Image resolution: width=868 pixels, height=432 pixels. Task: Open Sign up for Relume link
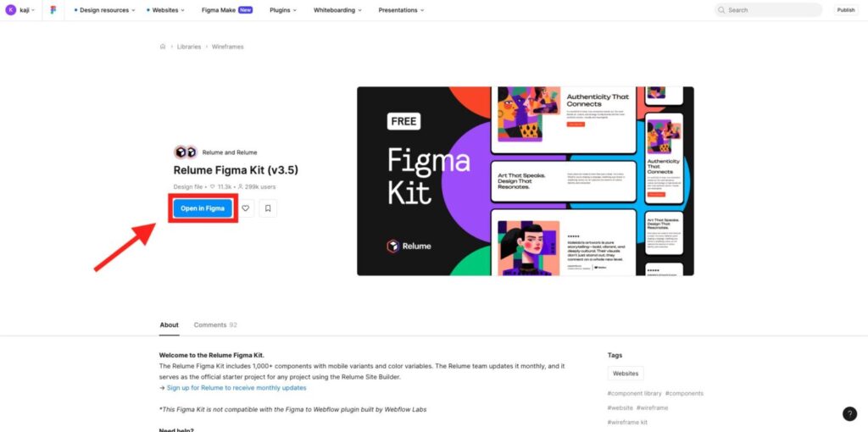236,388
